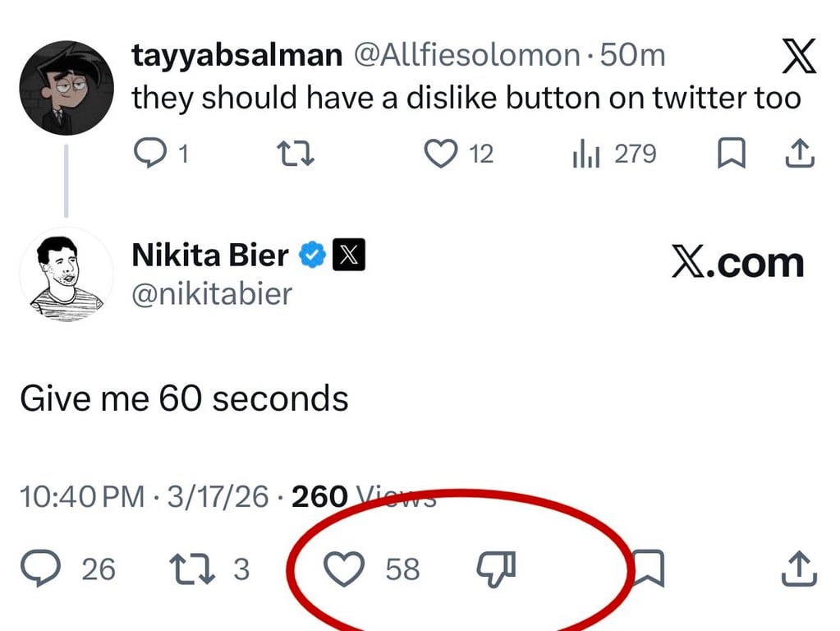This screenshot has height=631, width=840.
Task: Open the share options on tayyabsalman's tweet
Action: coord(800,154)
